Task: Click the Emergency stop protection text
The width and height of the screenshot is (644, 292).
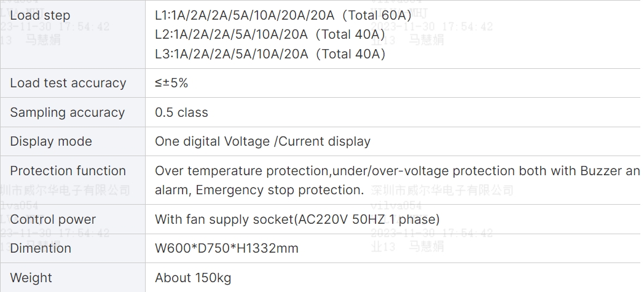Action: pos(280,190)
